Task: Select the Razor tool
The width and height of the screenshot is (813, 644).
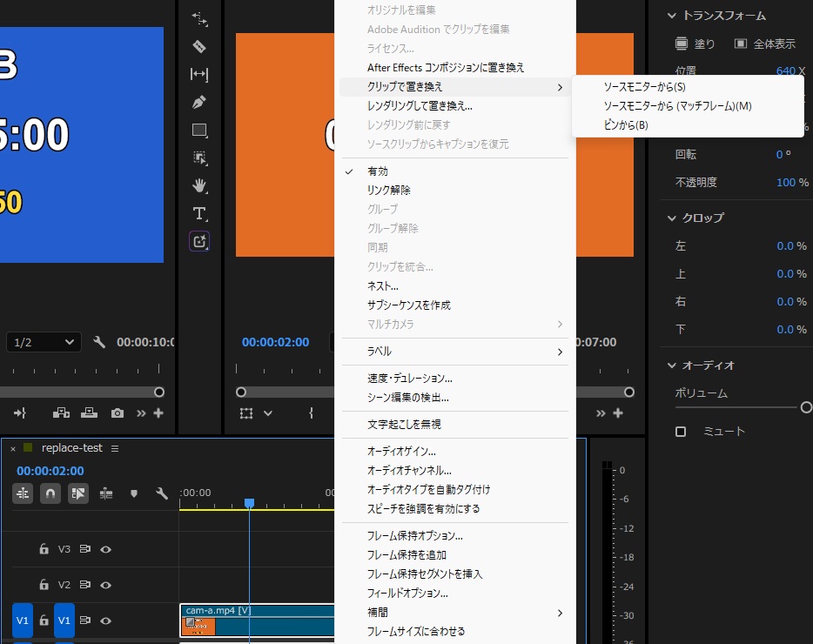Action: click(x=199, y=47)
